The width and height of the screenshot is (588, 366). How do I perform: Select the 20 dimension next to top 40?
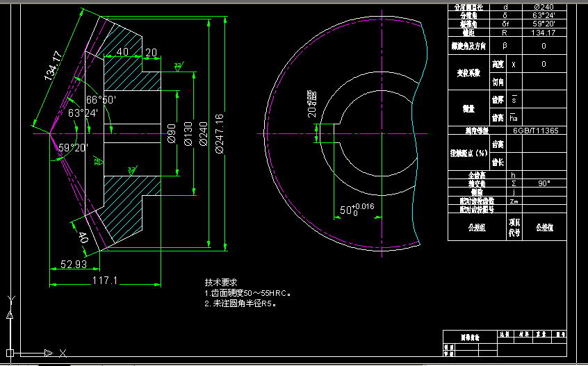pos(151,53)
